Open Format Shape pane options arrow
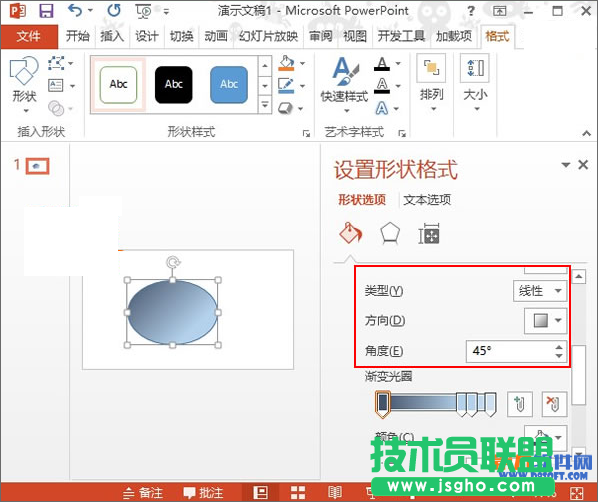Image resolution: width=598 pixels, height=502 pixels. click(x=566, y=165)
